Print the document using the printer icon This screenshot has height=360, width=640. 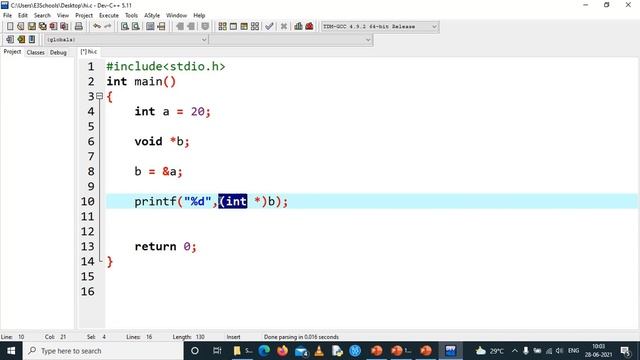(79, 27)
